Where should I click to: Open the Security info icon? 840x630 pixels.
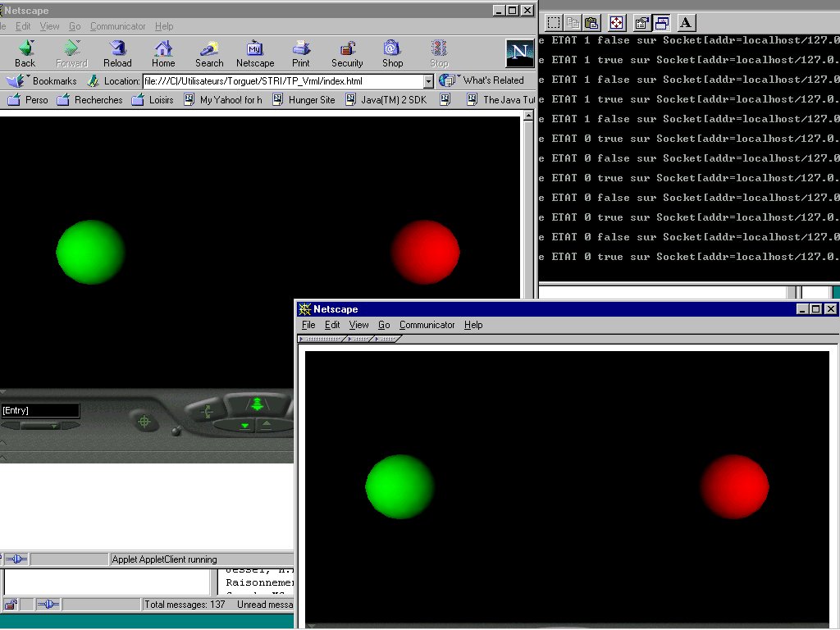click(347, 53)
